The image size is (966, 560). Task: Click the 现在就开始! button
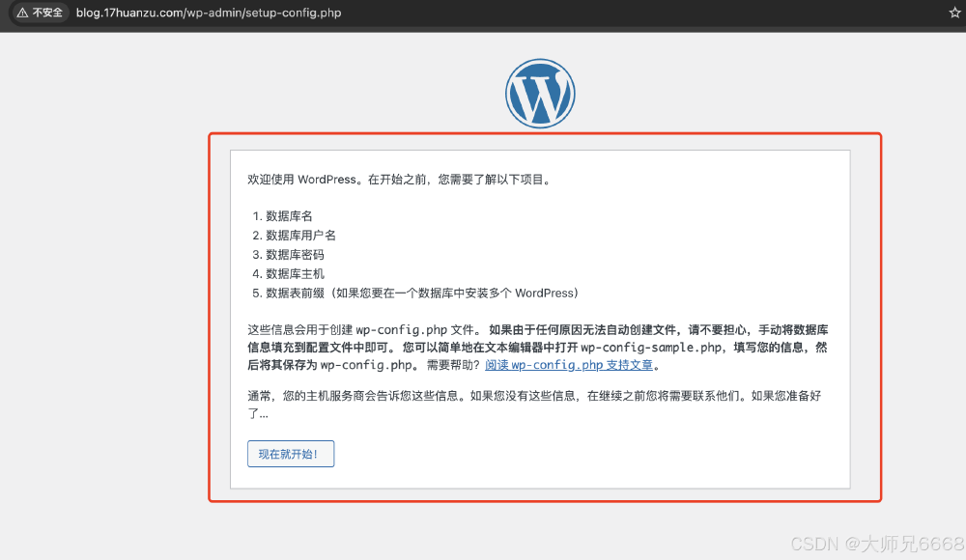291,454
